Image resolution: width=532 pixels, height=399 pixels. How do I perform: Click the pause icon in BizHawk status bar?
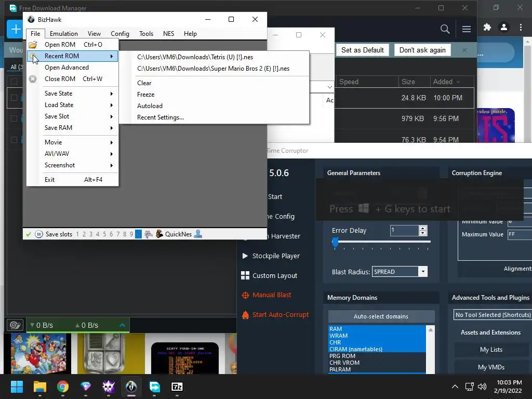pyautogui.click(x=38, y=234)
